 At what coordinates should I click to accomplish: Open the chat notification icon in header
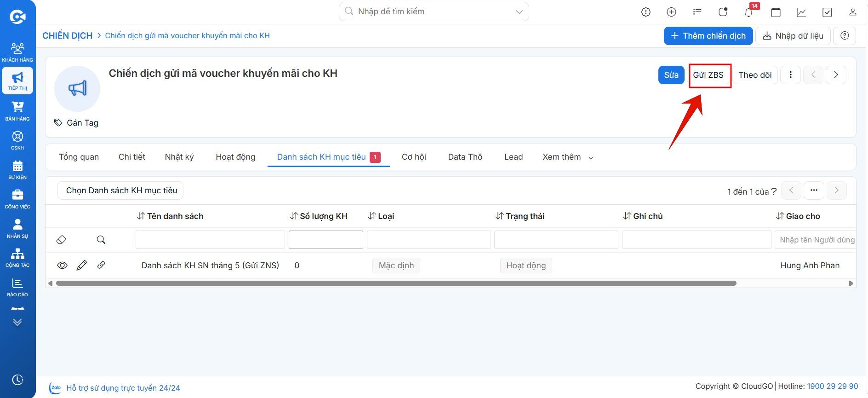click(x=723, y=12)
